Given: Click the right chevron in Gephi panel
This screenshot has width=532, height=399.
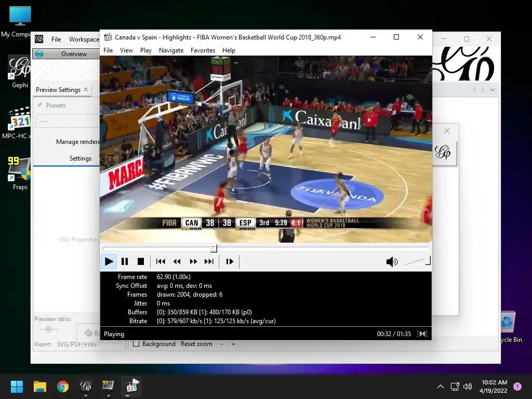Looking at the screenshot, I should tap(483, 90).
